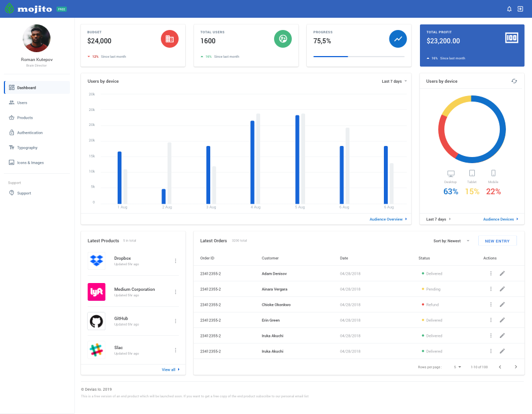Click the edit pencil for Adam Denisov order
532x414 pixels.
click(x=502, y=273)
